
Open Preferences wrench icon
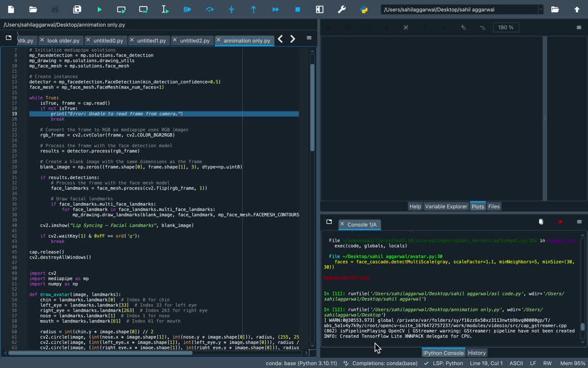341,9
